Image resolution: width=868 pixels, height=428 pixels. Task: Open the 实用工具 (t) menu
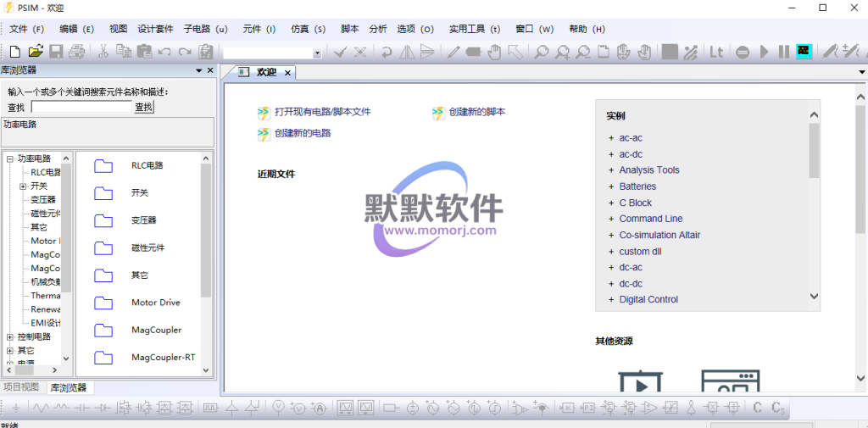475,30
